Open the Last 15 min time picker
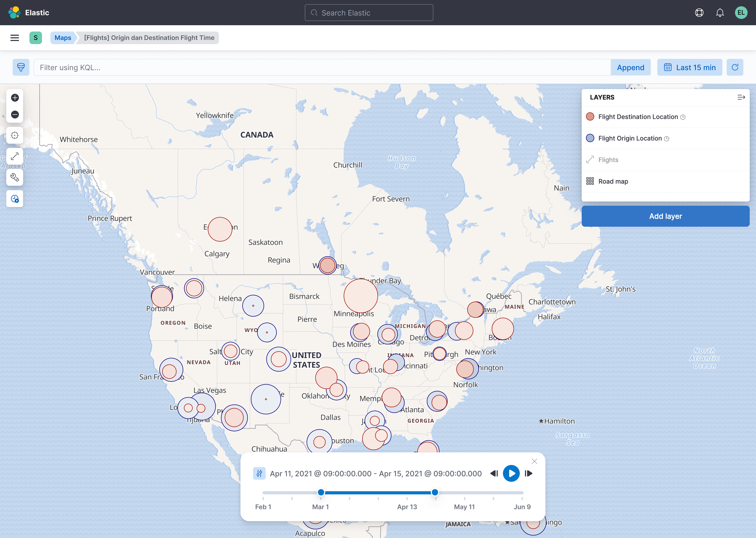The image size is (756, 538). (x=690, y=68)
